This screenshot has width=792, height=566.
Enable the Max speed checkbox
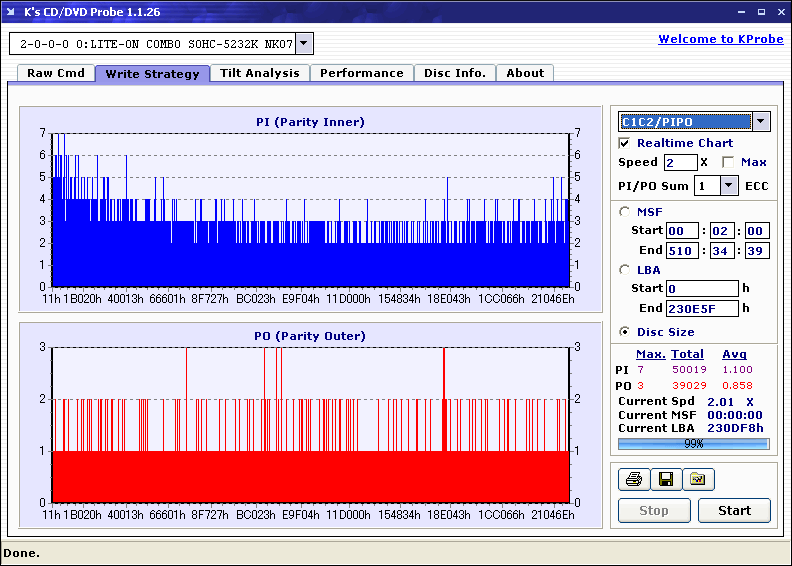[728, 162]
